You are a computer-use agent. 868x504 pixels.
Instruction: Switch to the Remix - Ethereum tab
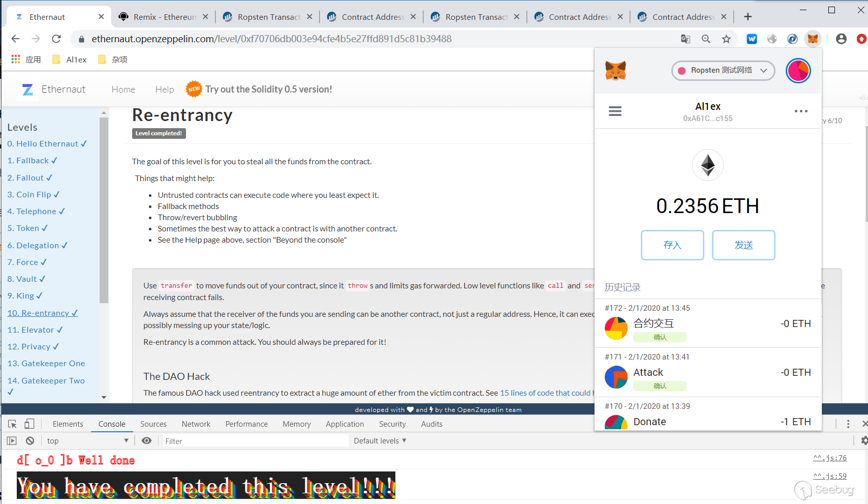click(x=163, y=17)
